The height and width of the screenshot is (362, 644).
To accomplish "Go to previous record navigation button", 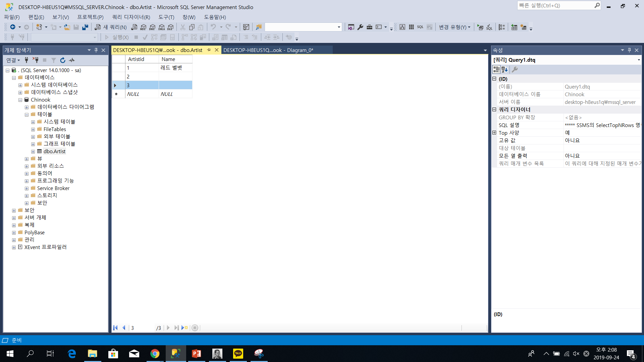I will [124, 328].
